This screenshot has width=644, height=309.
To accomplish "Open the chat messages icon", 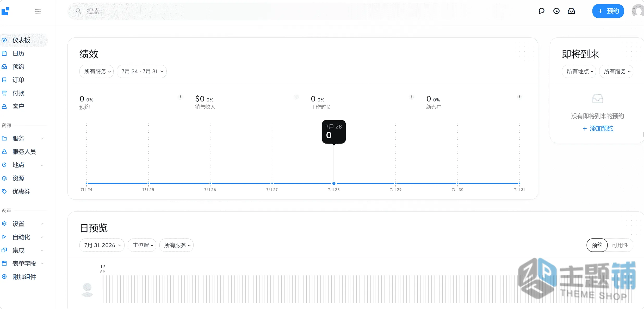I will click(541, 11).
